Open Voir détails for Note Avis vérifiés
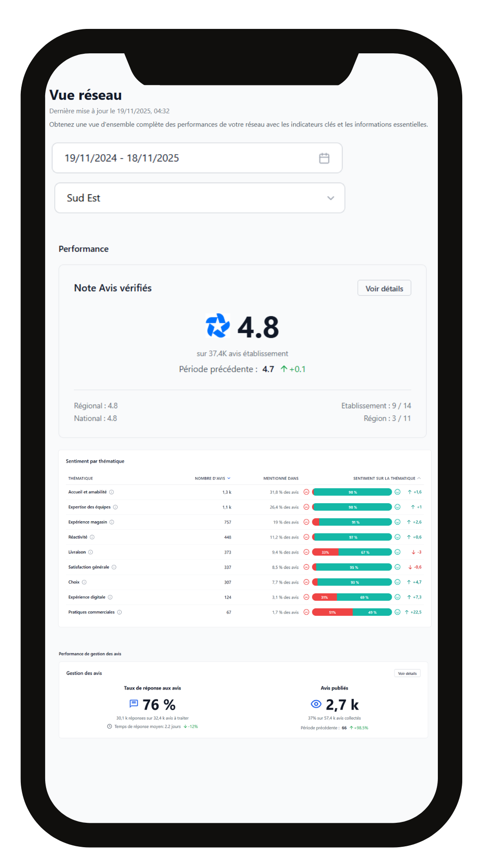 click(384, 288)
